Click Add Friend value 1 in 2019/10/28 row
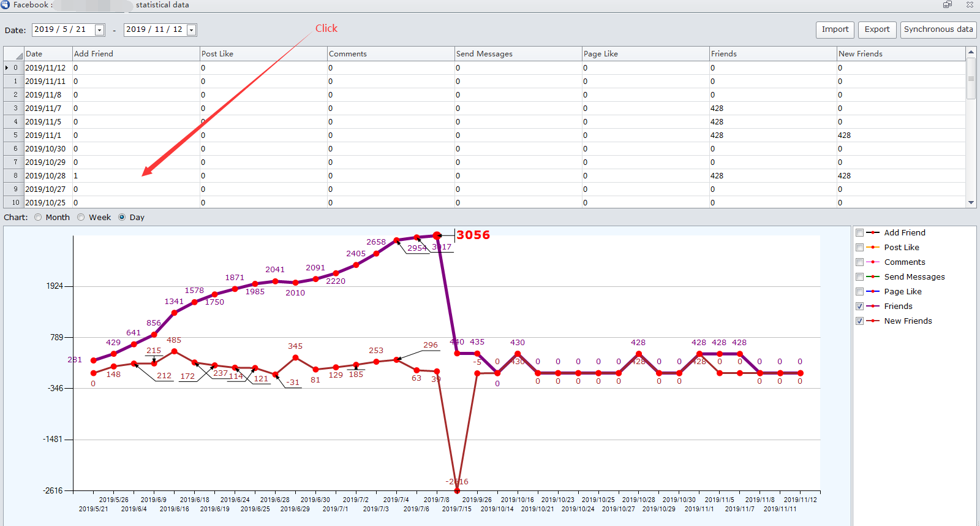This screenshot has width=980, height=526. coord(136,176)
